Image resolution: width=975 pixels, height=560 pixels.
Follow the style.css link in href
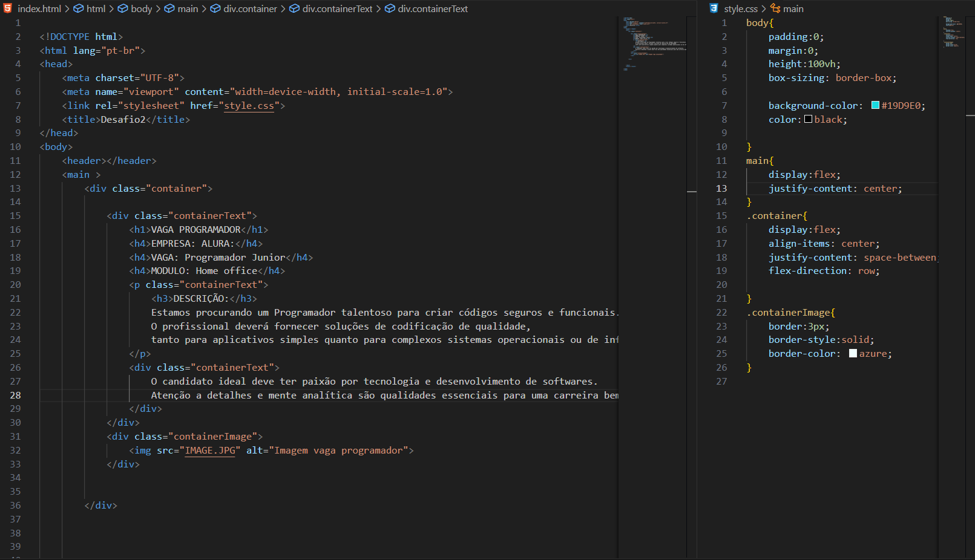[249, 106]
